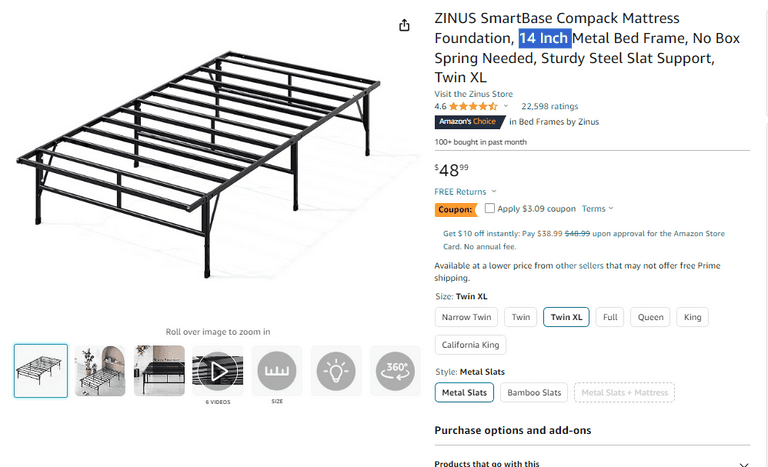Image resolution: width=768 pixels, height=467 pixels.
Task: Select the Metal Slats style button
Action: 464,393
